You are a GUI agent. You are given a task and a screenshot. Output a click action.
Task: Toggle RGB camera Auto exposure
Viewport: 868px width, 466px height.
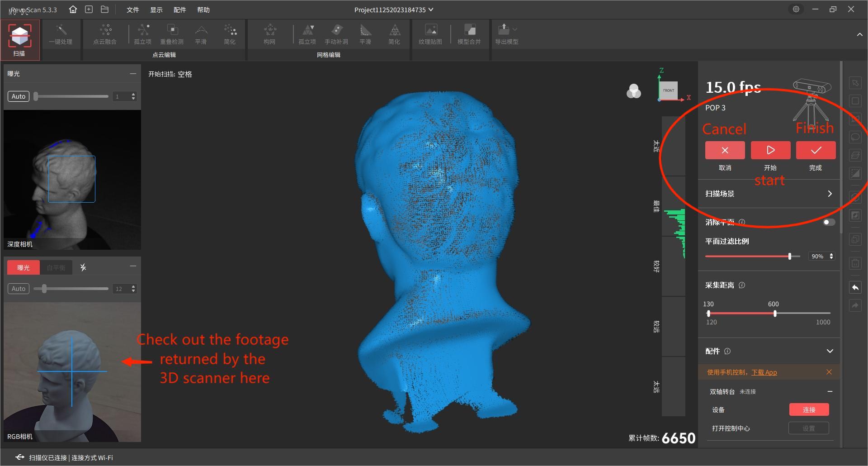19,289
